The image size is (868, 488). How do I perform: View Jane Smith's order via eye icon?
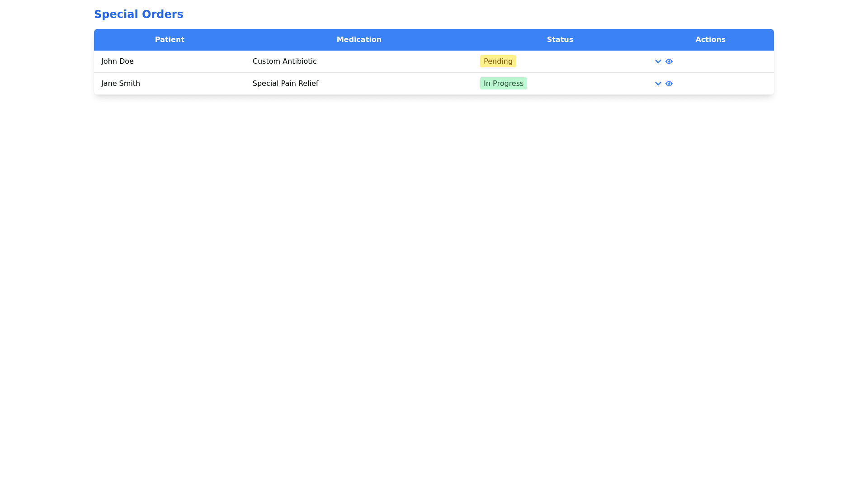pyautogui.click(x=669, y=84)
